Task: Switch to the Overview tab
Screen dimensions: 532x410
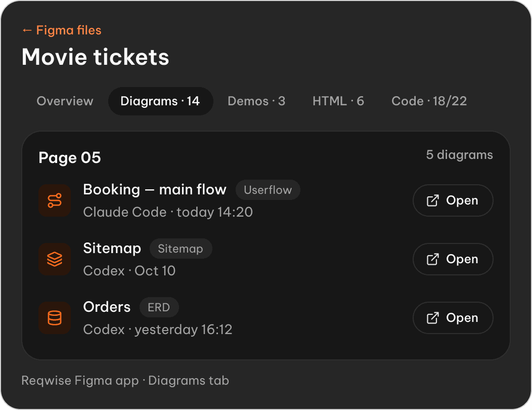Action: pyautogui.click(x=65, y=101)
